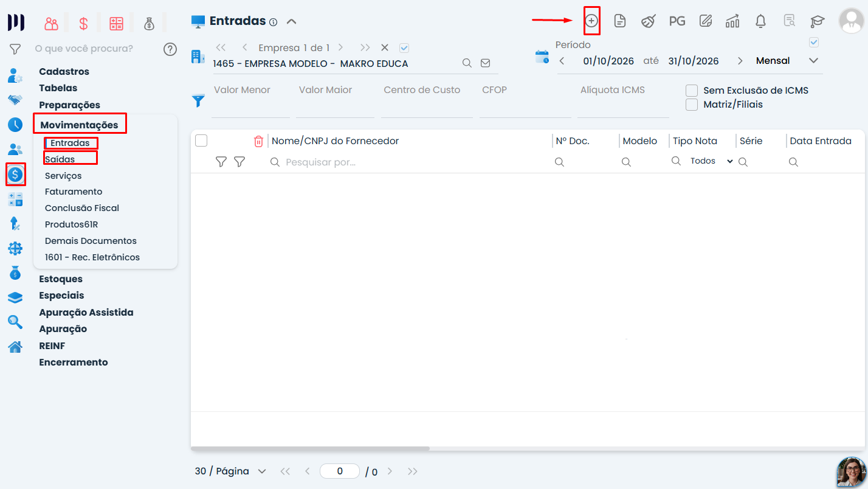Go to previous period with left arrow
The image size is (868, 489).
[562, 61]
